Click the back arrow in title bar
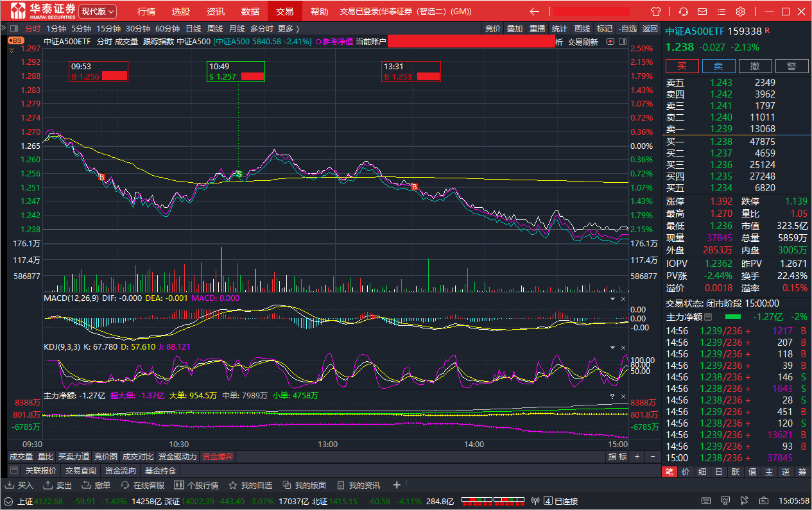812x510 pixels. pyautogui.click(x=534, y=12)
